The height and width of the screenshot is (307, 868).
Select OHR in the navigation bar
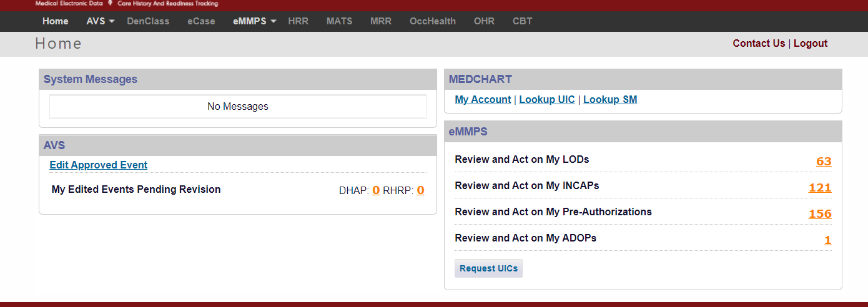click(484, 21)
